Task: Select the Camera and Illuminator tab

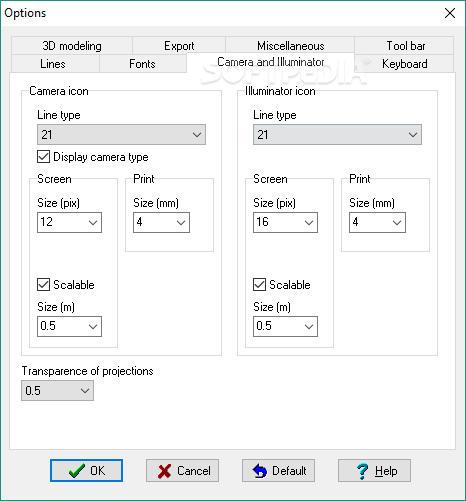Action: coord(270,62)
